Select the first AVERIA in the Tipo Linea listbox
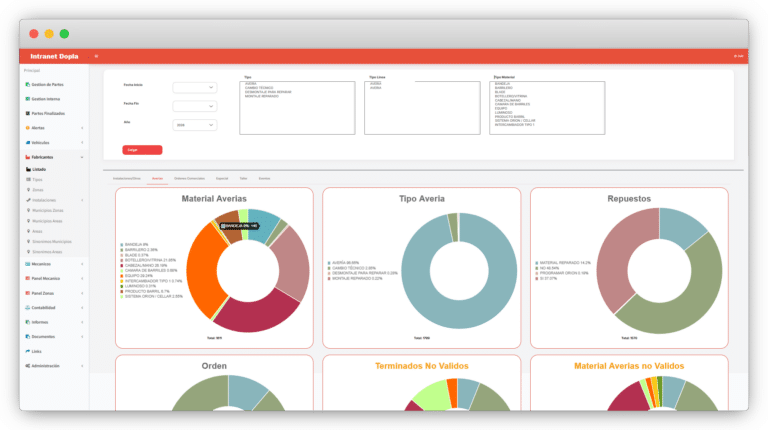768x430 pixels. [x=375, y=84]
